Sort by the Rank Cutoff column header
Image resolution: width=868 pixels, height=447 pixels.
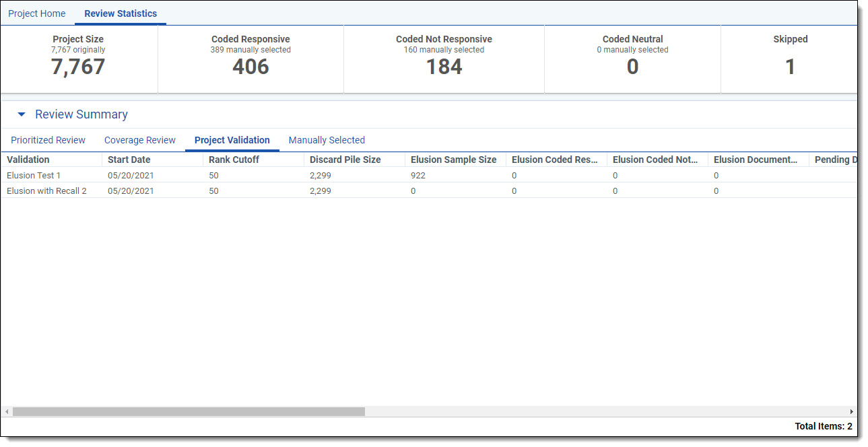pyautogui.click(x=234, y=160)
